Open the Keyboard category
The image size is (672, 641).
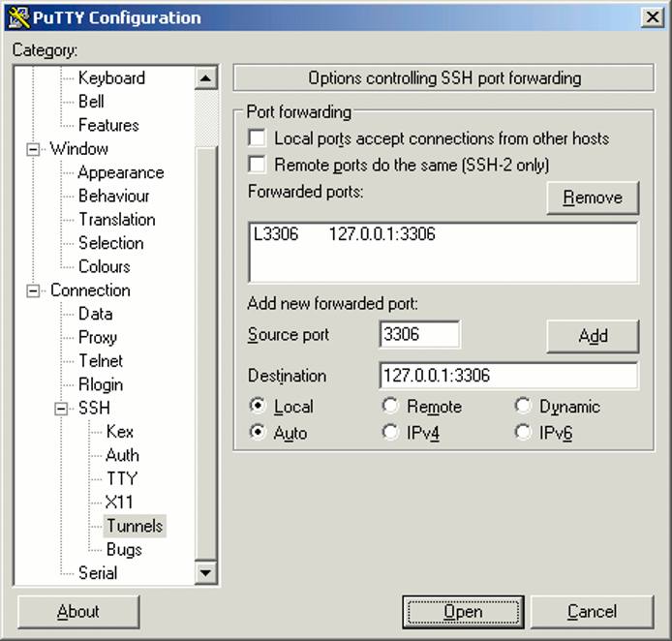(111, 78)
